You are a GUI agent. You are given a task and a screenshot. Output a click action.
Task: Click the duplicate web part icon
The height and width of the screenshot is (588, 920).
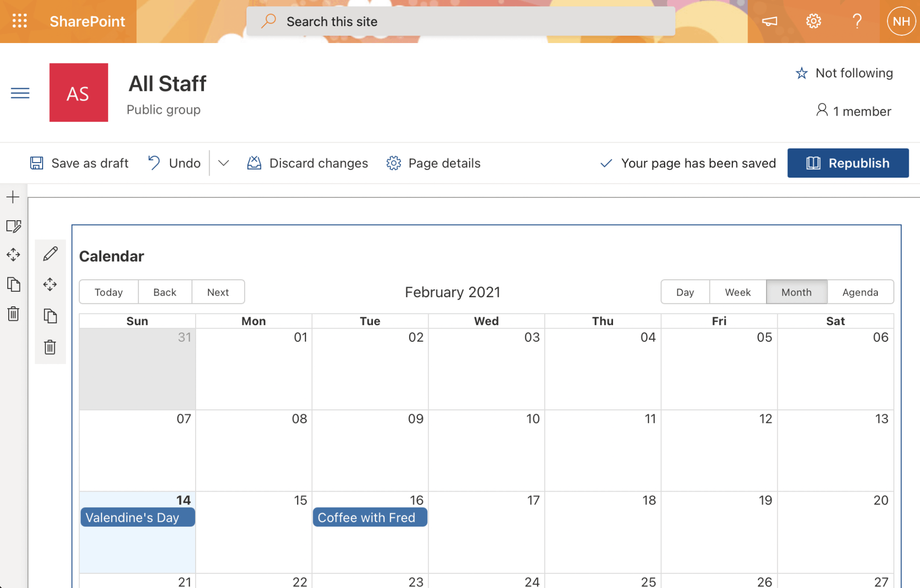pyautogui.click(x=50, y=316)
